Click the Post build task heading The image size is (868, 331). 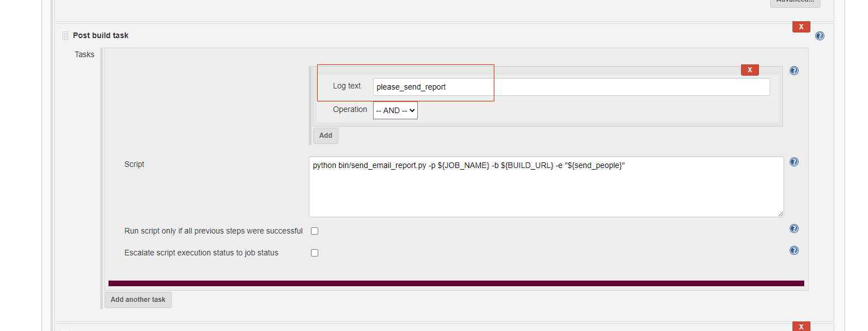pos(101,35)
